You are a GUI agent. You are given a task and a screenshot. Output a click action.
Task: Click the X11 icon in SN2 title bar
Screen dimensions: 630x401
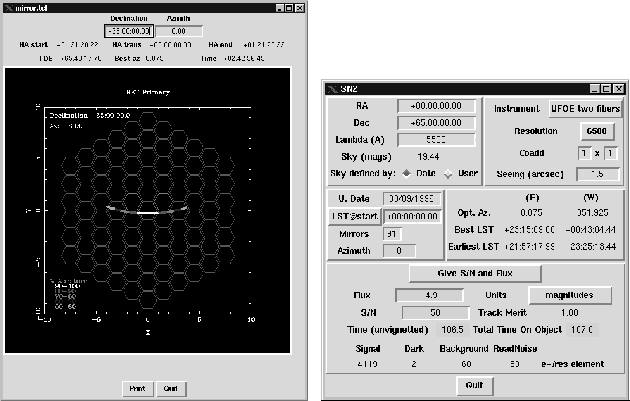click(333, 89)
